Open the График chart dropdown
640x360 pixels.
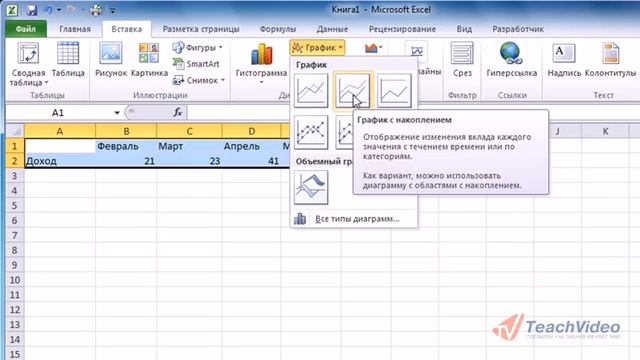pyautogui.click(x=318, y=48)
